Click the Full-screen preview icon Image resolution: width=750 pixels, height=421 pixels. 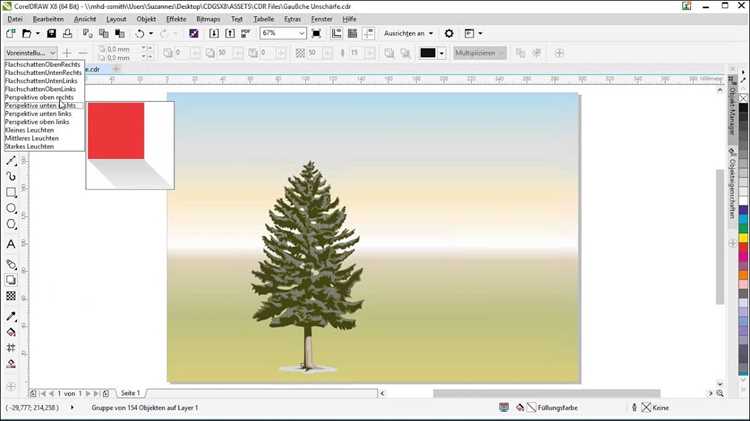pyautogui.click(x=316, y=33)
